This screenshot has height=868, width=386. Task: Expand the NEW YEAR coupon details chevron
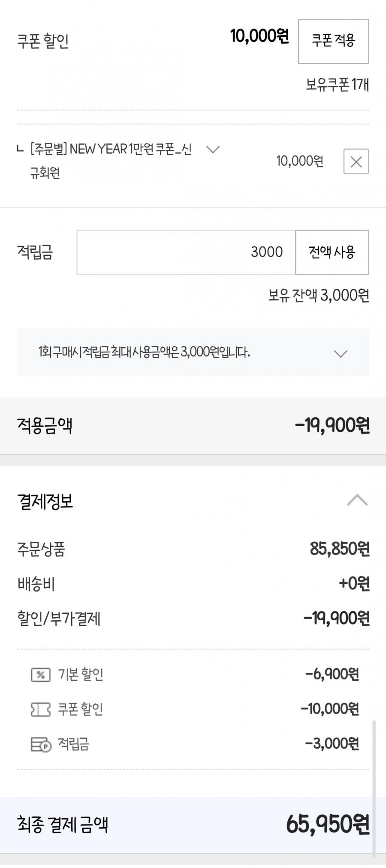coord(213,149)
